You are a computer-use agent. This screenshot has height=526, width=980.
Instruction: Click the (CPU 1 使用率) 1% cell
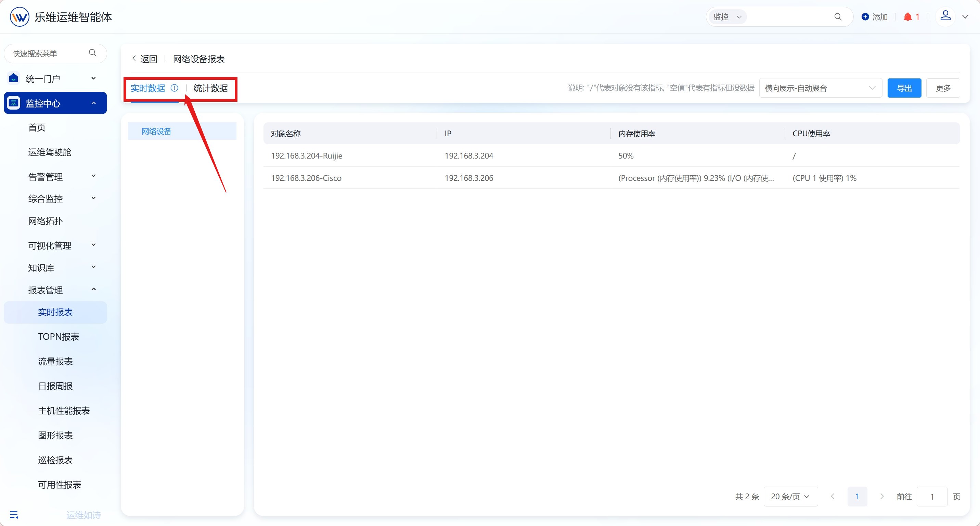point(824,178)
